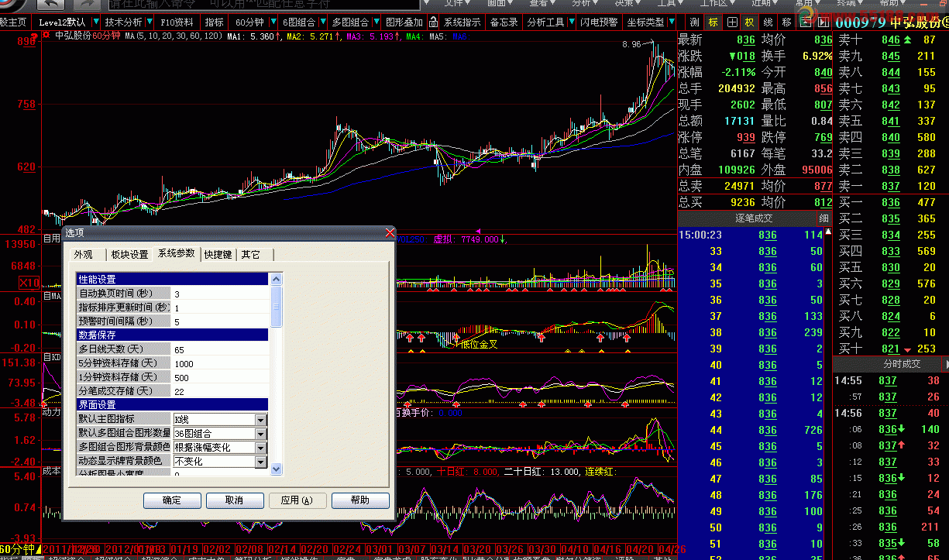The height and width of the screenshot is (560, 949).
Task: Open 备忘录 toolbar item
Action: (x=504, y=22)
